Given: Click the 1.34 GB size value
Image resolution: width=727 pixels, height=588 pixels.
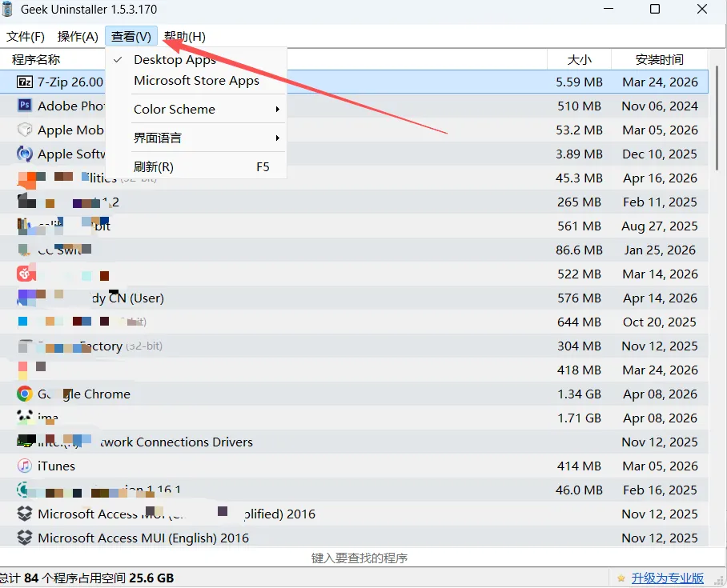Looking at the screenshot, I should click(x=579, y=394).
